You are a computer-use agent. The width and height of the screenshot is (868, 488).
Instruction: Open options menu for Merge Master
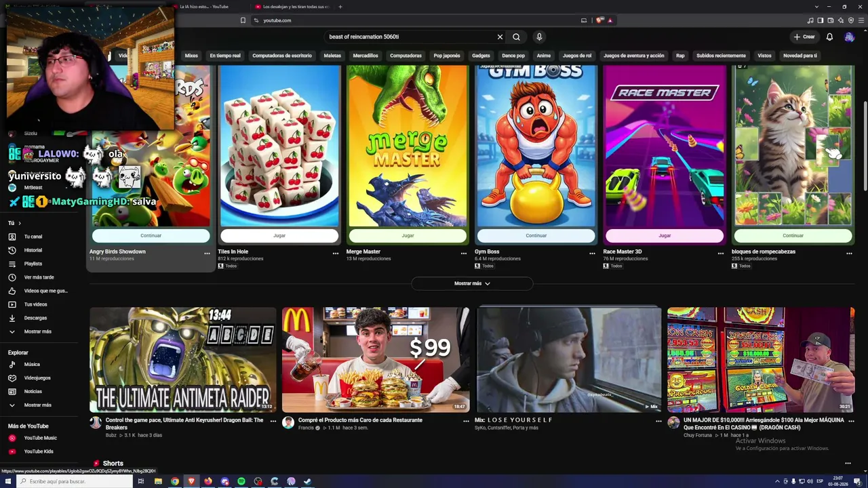pyautogui.click(x=464, y=253)
